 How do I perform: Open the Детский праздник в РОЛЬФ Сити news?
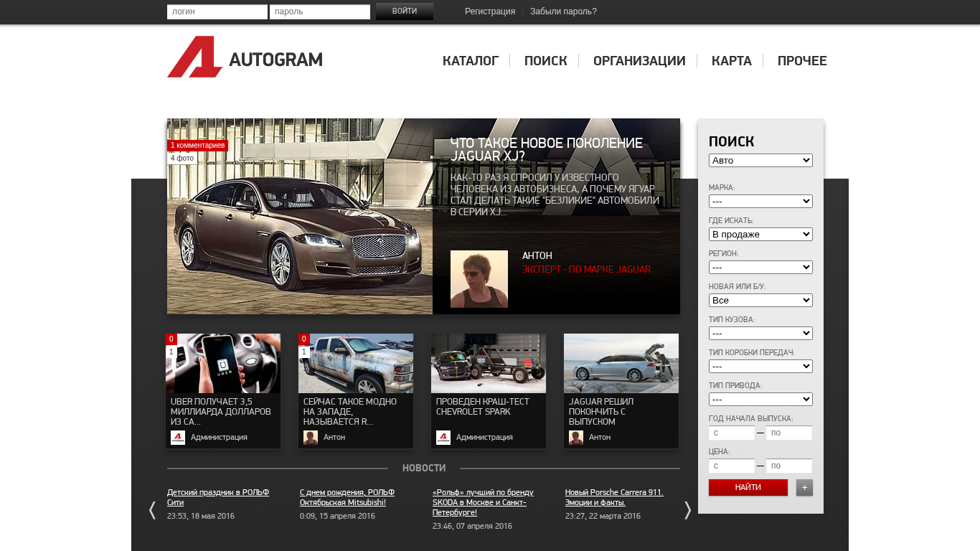(x=217, y=497)
